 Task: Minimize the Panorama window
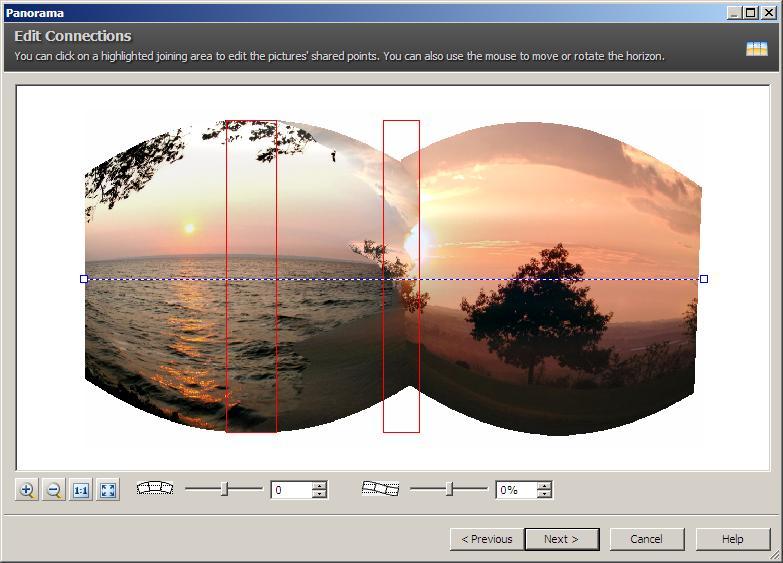[x=734, y=13]
